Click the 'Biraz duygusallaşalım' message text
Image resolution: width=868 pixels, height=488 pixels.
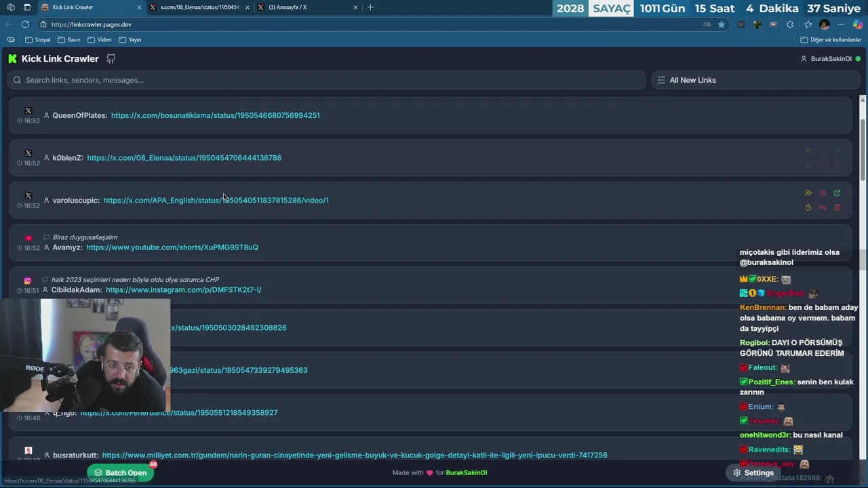tap(85, 237)
